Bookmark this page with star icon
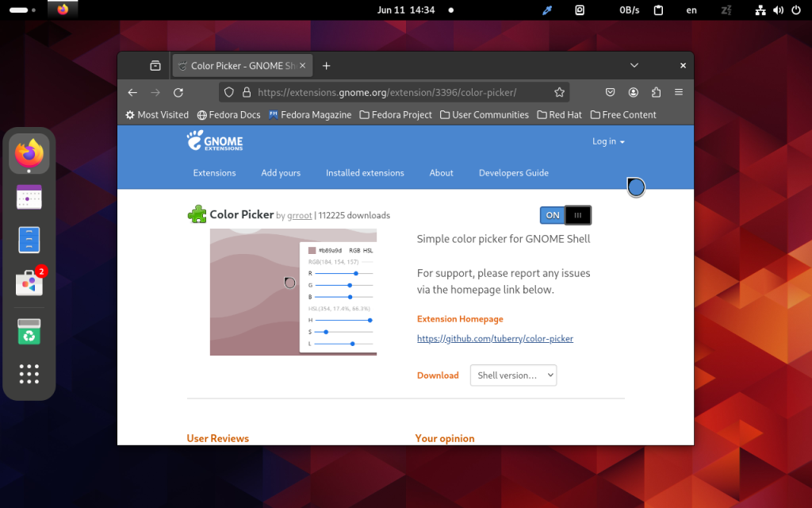The width and height of the screenshot is (812, 508). (559, 92)
